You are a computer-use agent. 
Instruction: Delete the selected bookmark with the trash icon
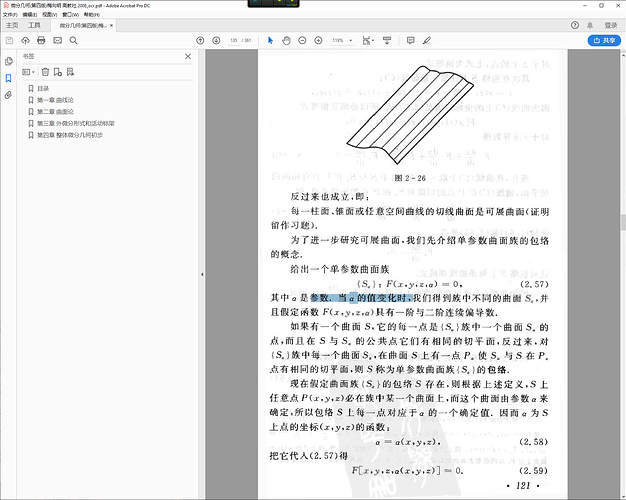[45, 72]
